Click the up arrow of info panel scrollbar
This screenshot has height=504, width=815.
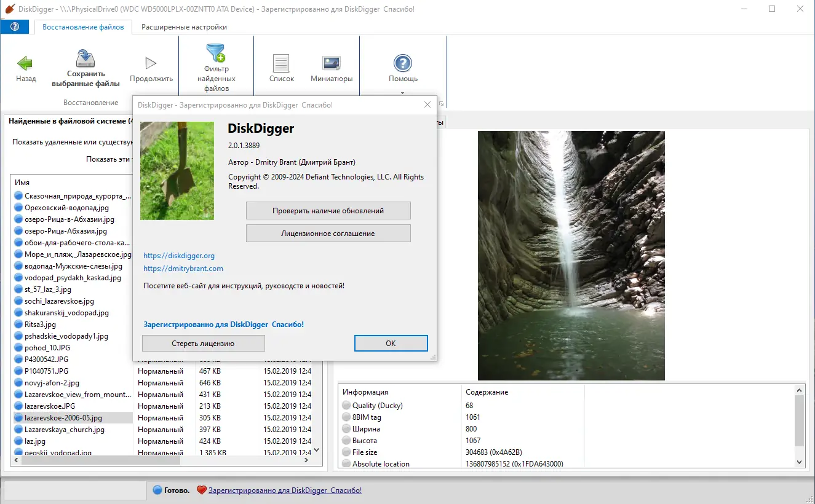point(800,390)
